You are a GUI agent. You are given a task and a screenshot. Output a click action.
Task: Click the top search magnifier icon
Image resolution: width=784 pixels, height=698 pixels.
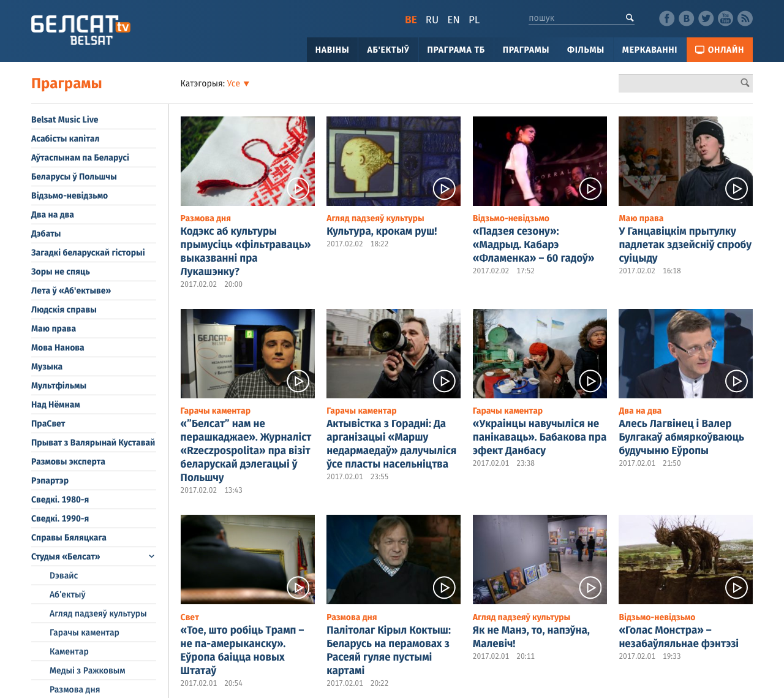click(x=628, y=17)
